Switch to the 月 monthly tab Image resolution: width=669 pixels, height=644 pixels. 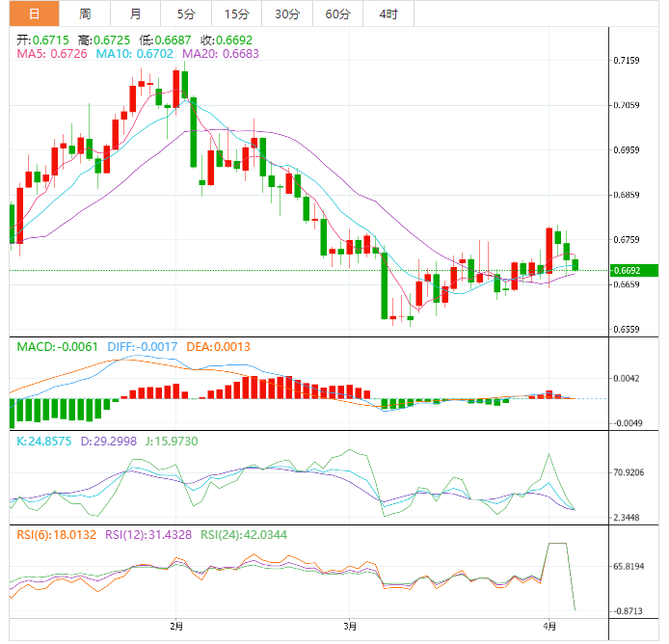(135, 13)
